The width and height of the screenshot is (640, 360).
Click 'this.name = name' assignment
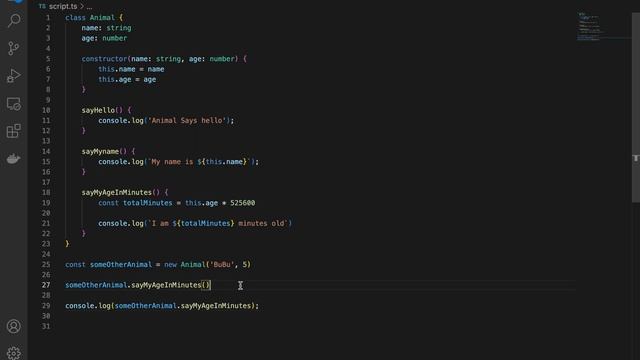pos(131,69)
